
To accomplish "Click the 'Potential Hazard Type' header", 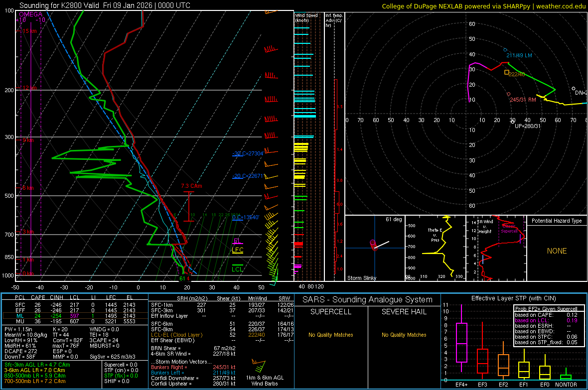I will [557, 221].
